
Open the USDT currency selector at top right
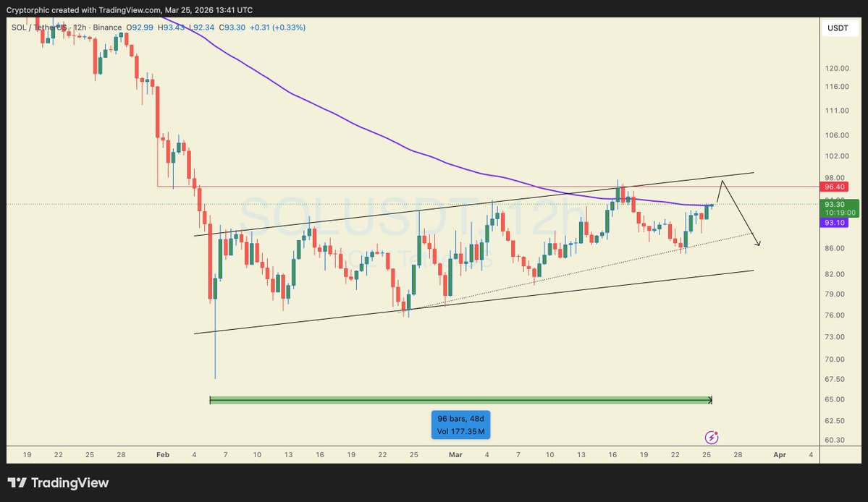click(839, 27)
